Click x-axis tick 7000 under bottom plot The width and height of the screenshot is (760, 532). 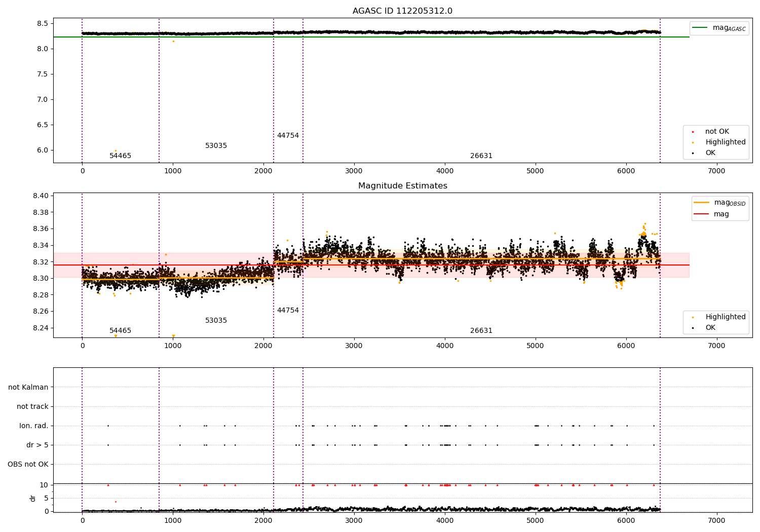click(x=716, y=520)
